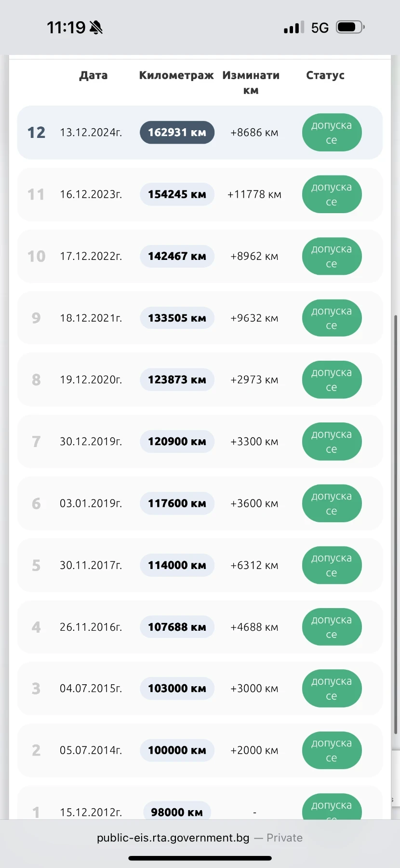This screenshot has width=400, height=868.
Task: Click the Статус column header
Action: (325, 75)
